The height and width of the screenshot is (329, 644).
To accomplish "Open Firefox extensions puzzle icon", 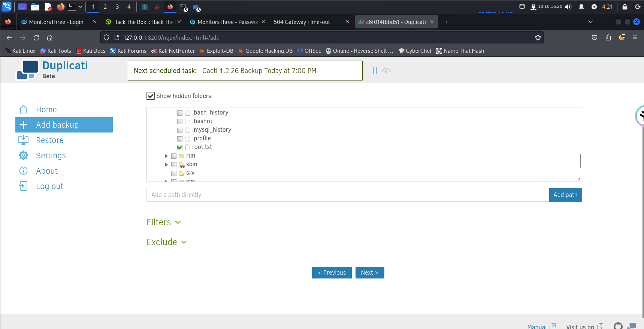I will (x=608, y=37).
